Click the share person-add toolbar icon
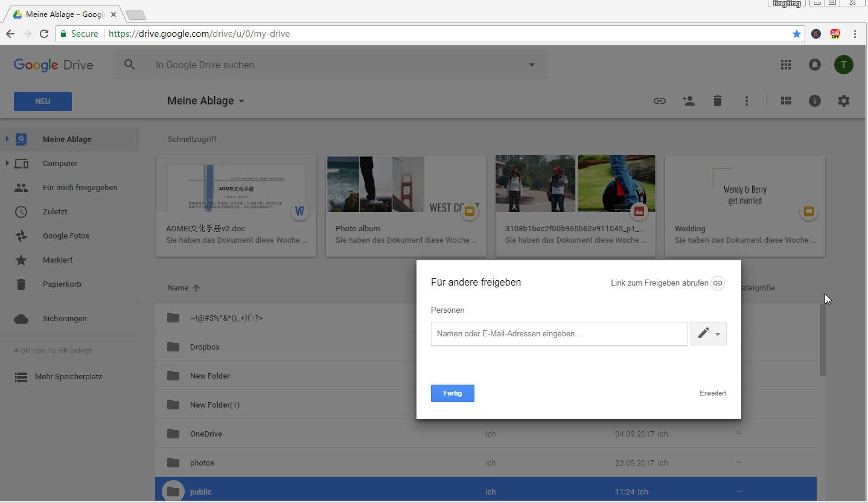868x503 pixels. 689,101
